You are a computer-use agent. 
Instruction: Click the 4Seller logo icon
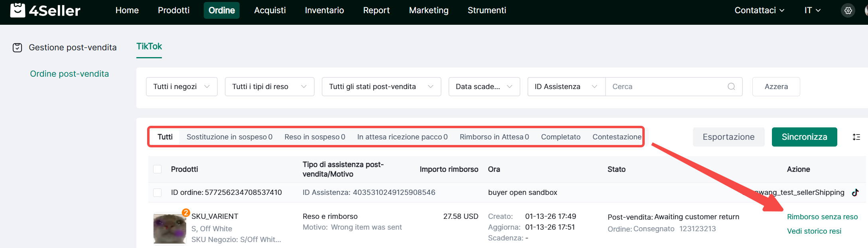pos(18,10)
